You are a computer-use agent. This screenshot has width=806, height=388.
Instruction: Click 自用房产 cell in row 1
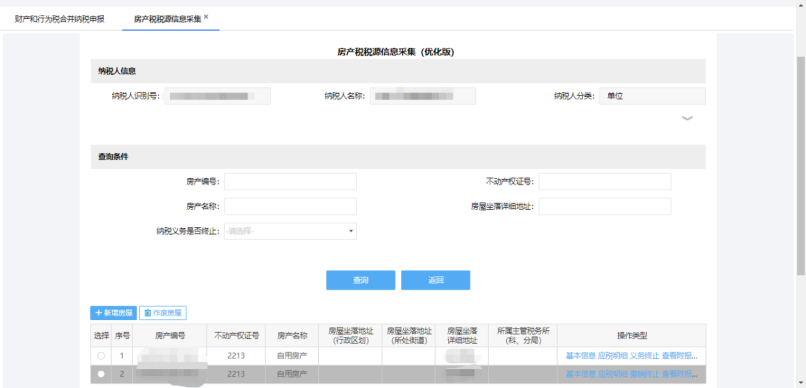click(292, 356)
